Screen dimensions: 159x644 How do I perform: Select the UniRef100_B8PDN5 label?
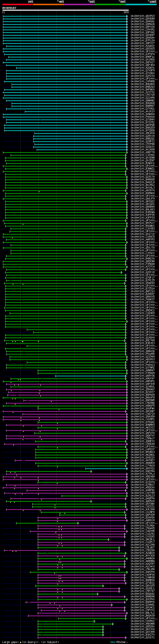pos(143,400)
